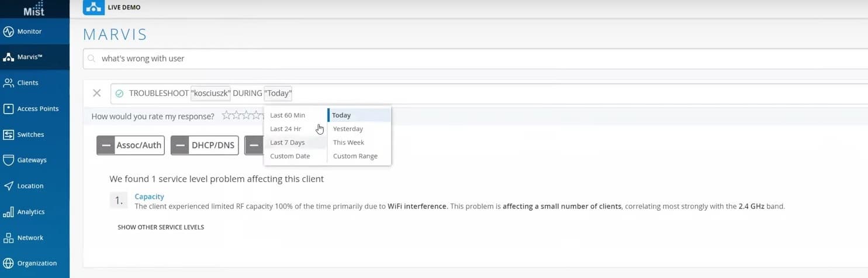Click the Gateways shield icon
Viewport: 868px width, 278px height.
[8, 160]
